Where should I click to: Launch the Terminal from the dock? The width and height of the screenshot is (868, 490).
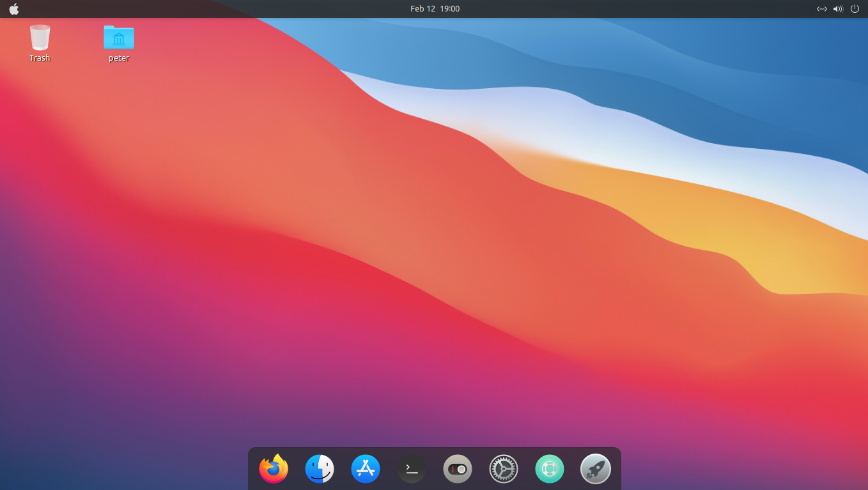pos(411,468)
